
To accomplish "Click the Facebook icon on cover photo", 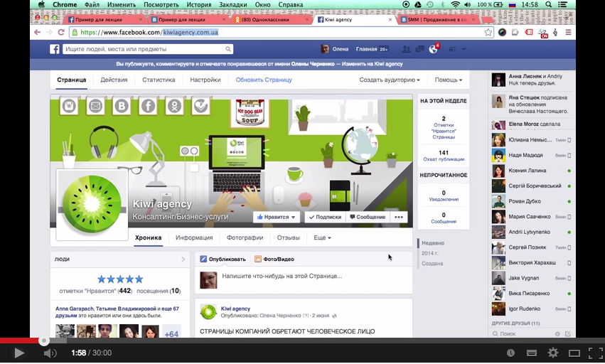I will click(x=148, y=106).
